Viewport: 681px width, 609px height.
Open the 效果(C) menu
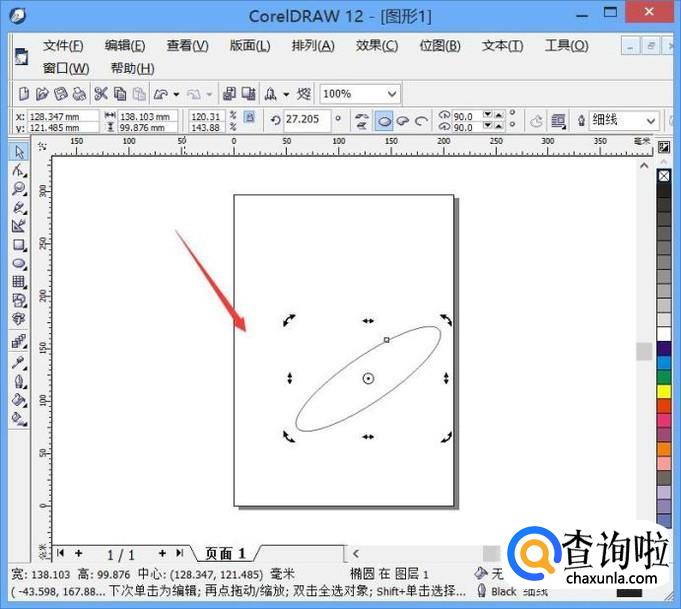pyautogui.click(x=376, y=46)
